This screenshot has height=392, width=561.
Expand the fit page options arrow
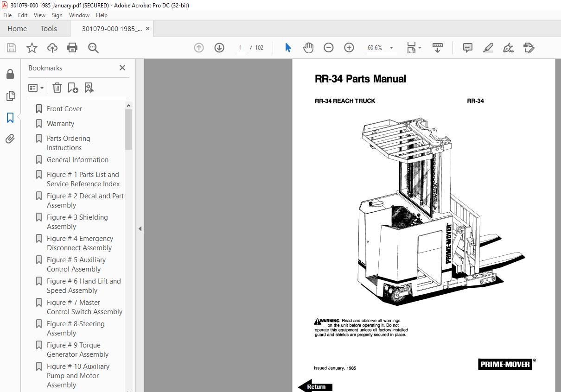[x=420, y=48]
